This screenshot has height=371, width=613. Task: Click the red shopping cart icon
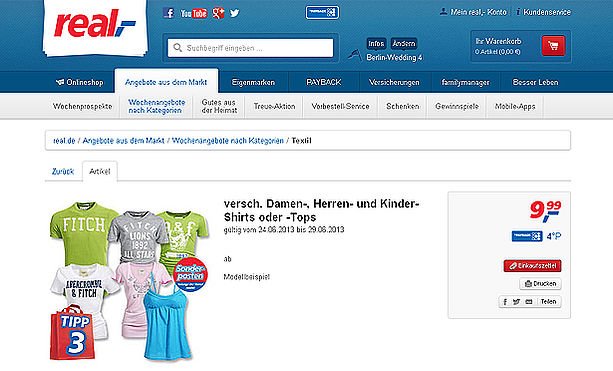553,46
